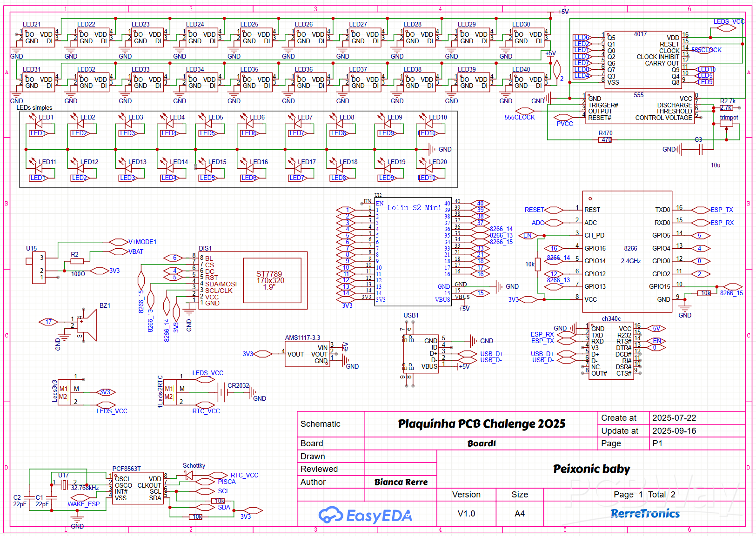Select the Plaquinha PCB Chalenge 2025 title
756x536 pixels.
click(481, 424)
